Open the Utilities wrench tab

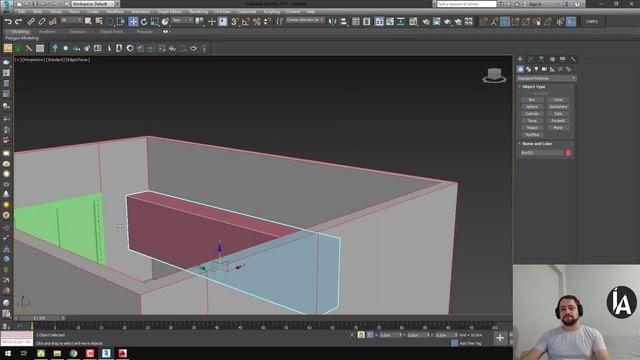click(573, 60)
